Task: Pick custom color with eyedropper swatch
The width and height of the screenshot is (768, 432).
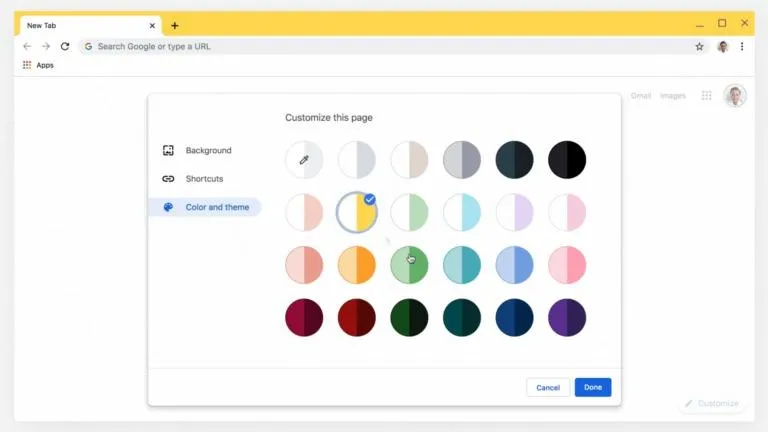Action: pyautogui.click(x=304, y=160)
